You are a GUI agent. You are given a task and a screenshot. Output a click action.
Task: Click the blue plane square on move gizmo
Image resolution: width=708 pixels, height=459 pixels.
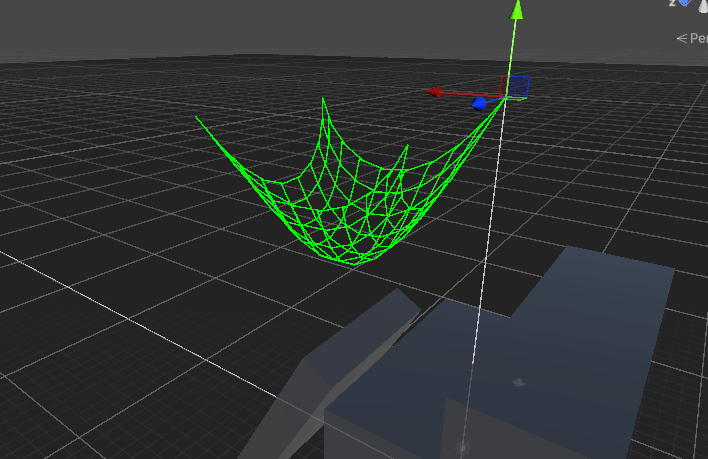point(520,86)
